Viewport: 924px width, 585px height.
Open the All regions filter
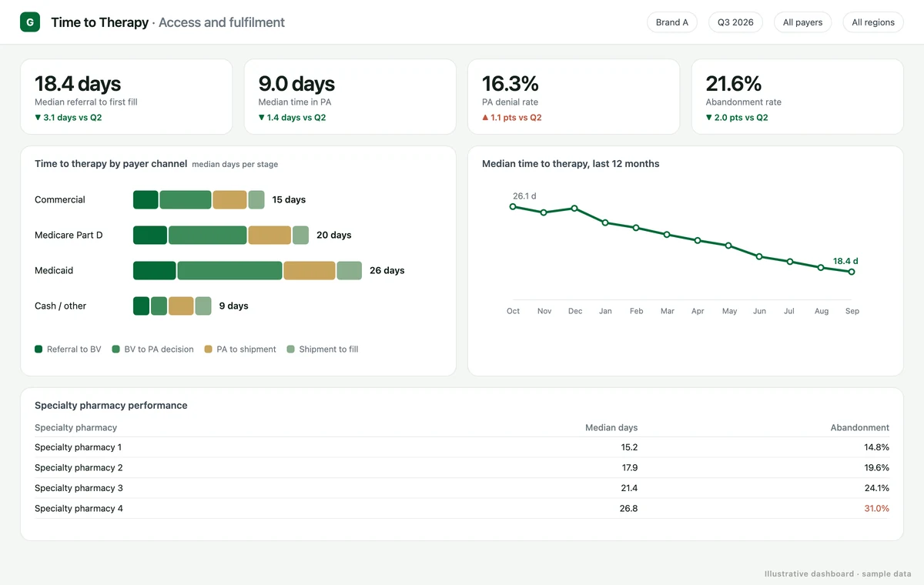(x=873, y=22)
